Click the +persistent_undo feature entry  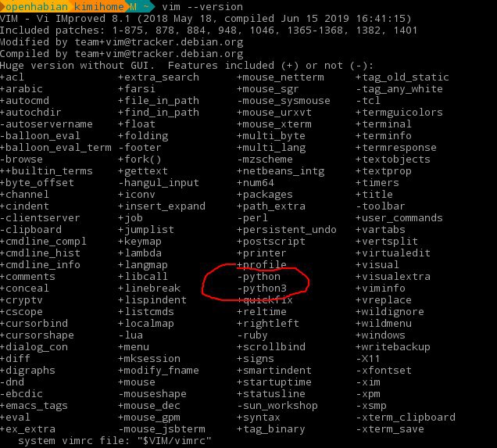point(287,230)
